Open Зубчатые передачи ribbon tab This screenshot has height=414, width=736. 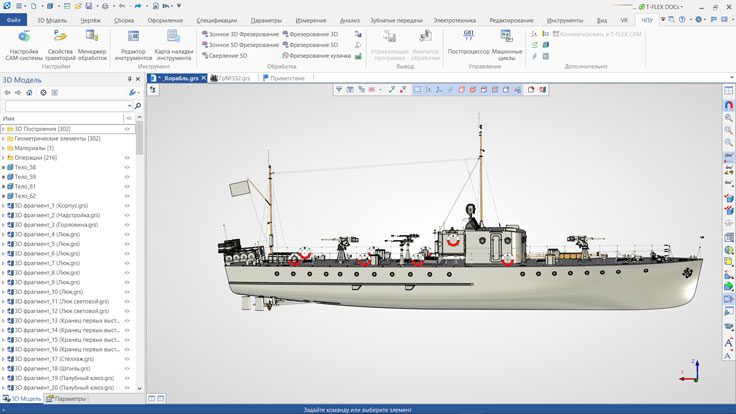[x=396, y=21]
